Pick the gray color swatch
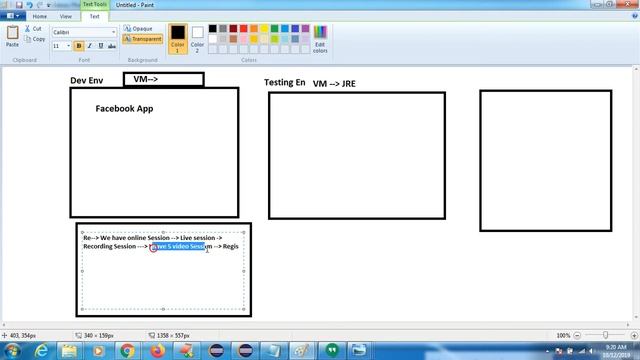This screenshot has height=360, width=640. 223,29
